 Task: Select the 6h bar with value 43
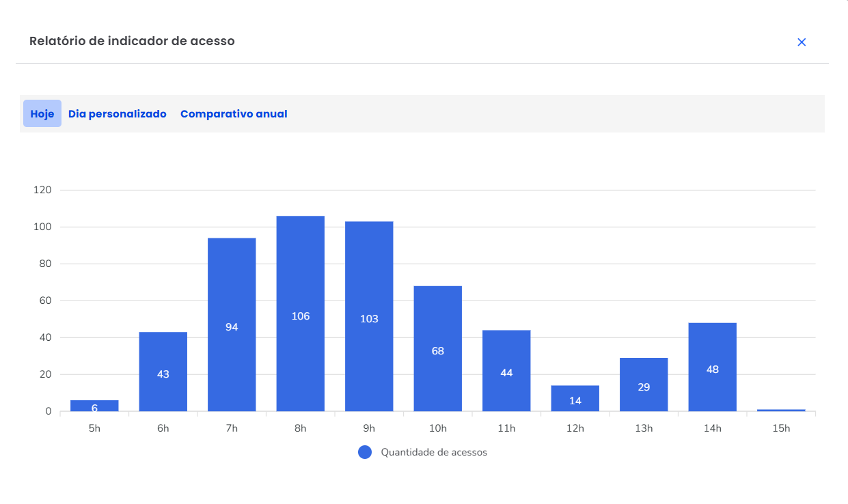tap(163, 372)
